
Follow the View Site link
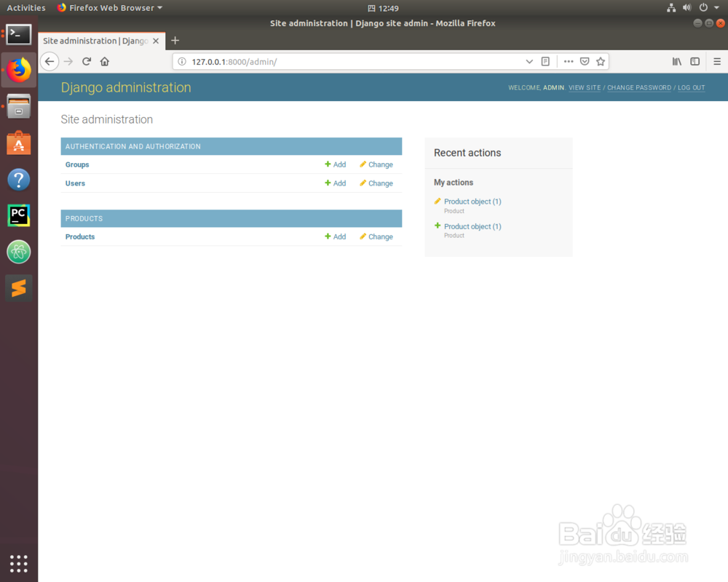pyautogui.click(x=585, y=88)
